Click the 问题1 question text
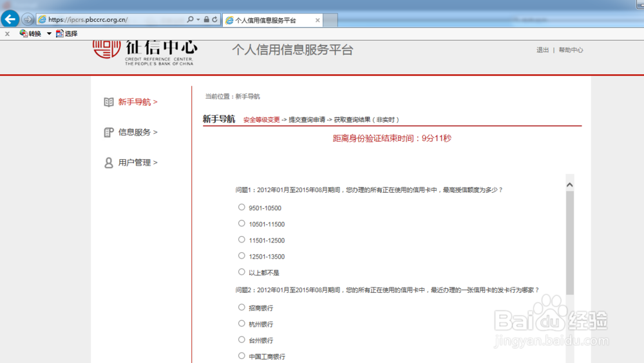 (369, 190)
